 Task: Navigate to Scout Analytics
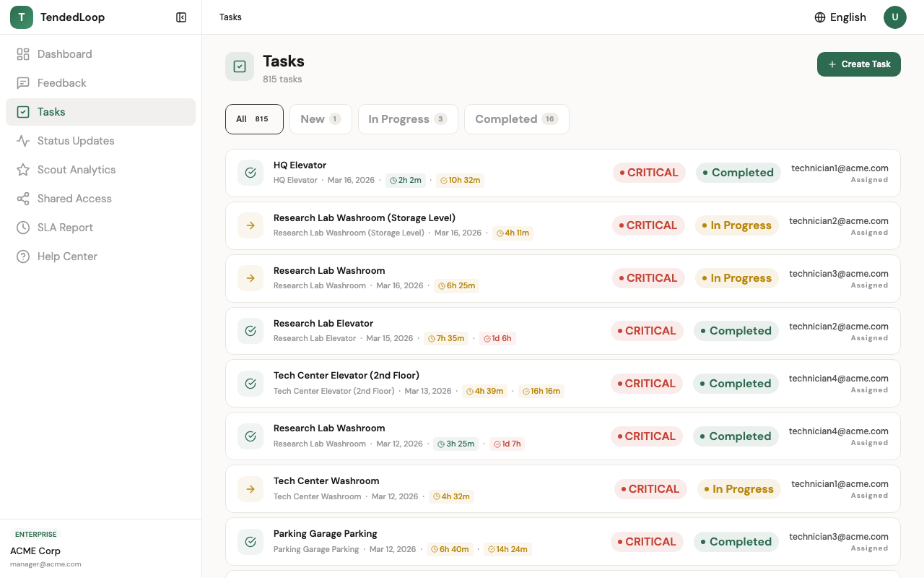tap(77, 170)
